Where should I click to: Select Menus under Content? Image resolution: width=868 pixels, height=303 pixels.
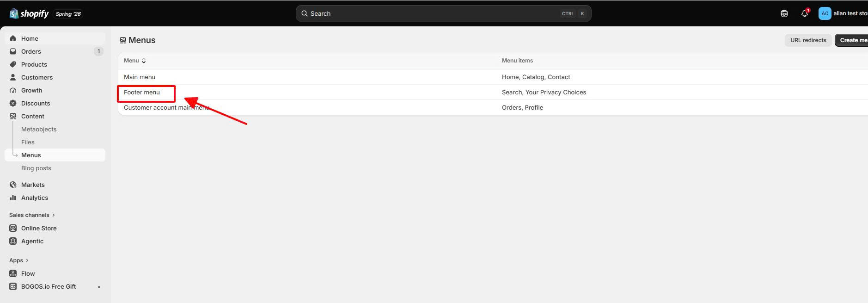click(55, 155)
